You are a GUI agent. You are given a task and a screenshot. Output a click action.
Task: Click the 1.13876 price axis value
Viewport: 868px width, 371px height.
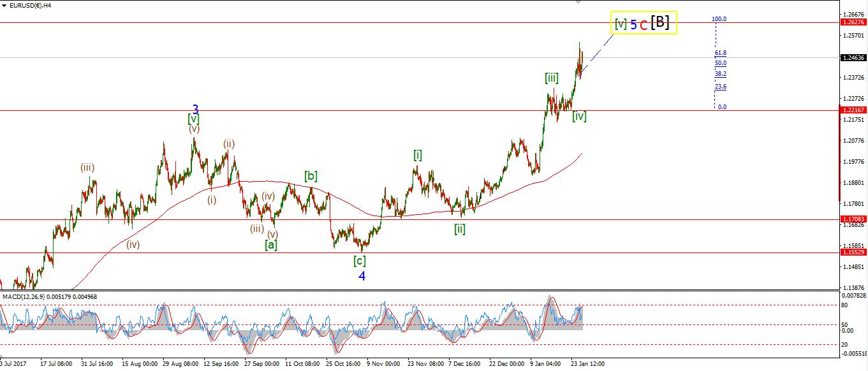pos(854,287)
